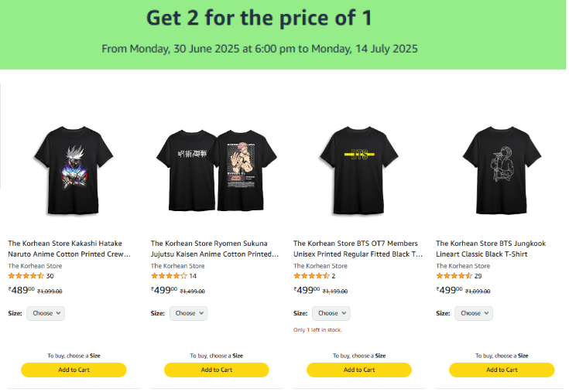Expand the Size dropdown for Sukuna t-shirt
Viewport: 569px width, 392px height.
[x=188, y=313]
